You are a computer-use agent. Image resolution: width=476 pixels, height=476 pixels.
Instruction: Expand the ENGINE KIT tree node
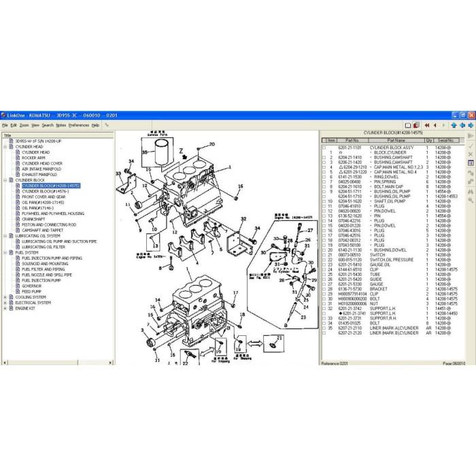[x=5, y=308]
